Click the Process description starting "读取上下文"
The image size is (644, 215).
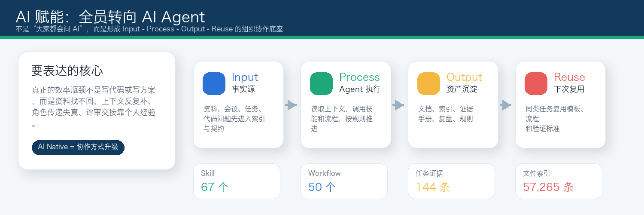click(x=342, y=119)
